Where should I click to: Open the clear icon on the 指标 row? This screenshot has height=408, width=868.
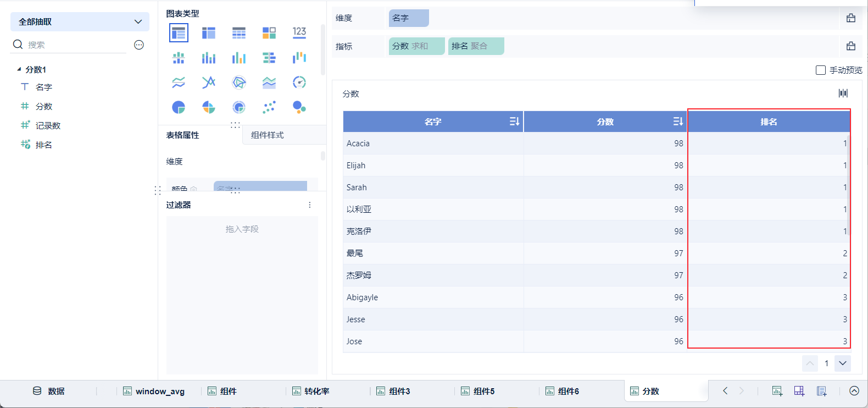[851, 46]
